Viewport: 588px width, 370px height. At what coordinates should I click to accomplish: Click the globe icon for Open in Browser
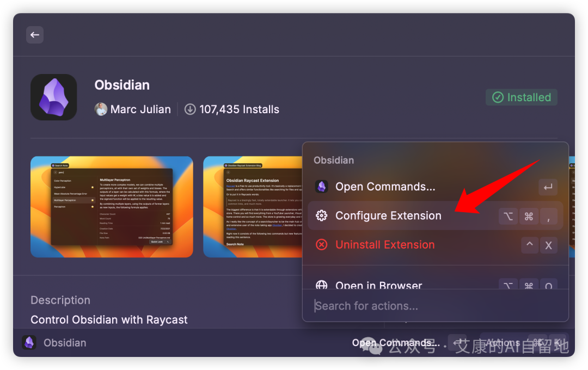coord(321,285)
